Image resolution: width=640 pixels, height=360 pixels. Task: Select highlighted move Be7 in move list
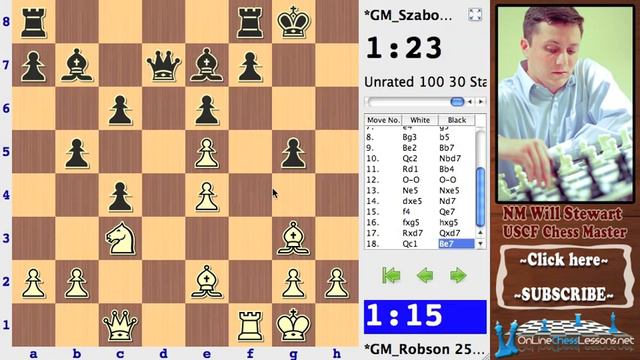(456, 244)
